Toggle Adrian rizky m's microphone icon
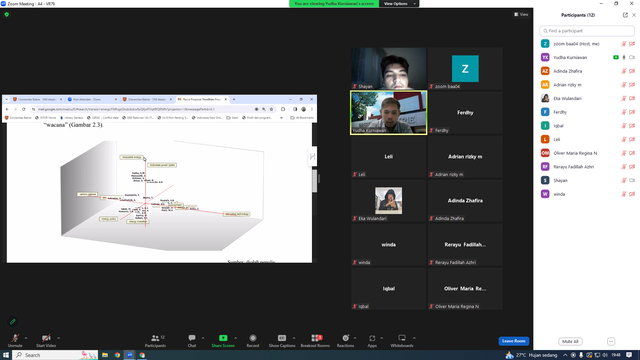Viewport: 640px width, 360px height. [x=624, y=85]
